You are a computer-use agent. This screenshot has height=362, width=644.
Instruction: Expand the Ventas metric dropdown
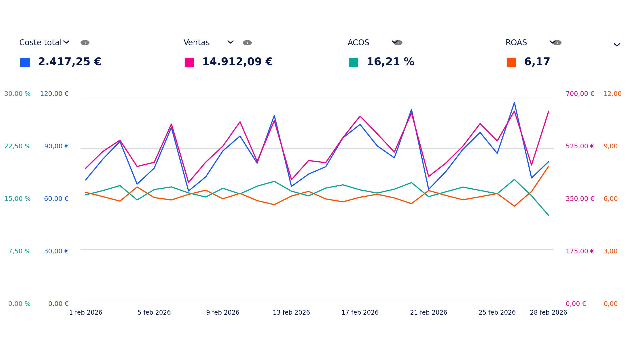[x=231, y=42]
